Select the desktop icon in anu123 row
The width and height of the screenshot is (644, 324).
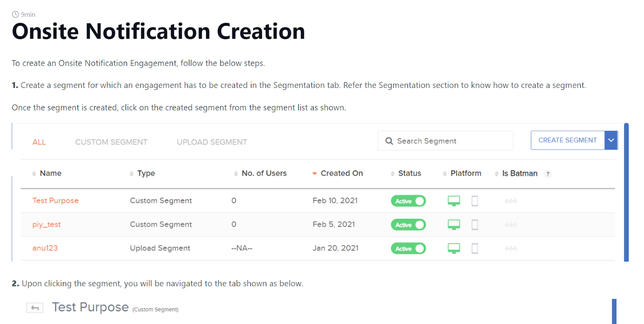[454, 248]
